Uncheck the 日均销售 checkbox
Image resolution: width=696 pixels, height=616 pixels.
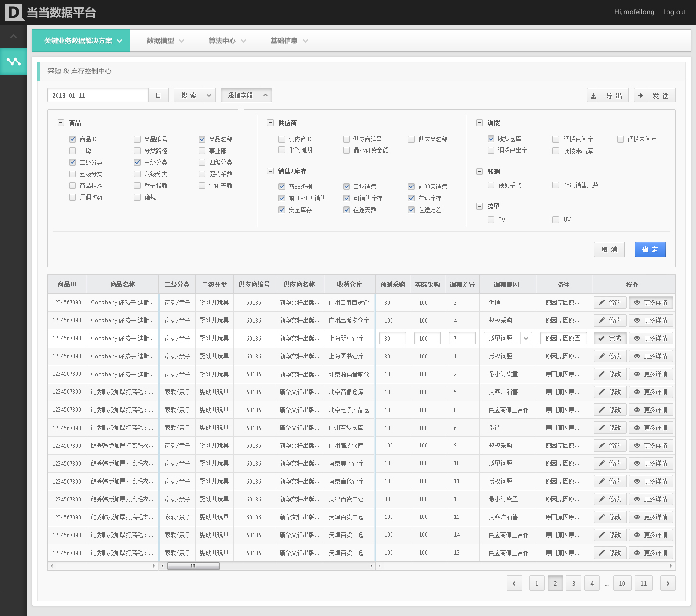(x=347, y=186)
